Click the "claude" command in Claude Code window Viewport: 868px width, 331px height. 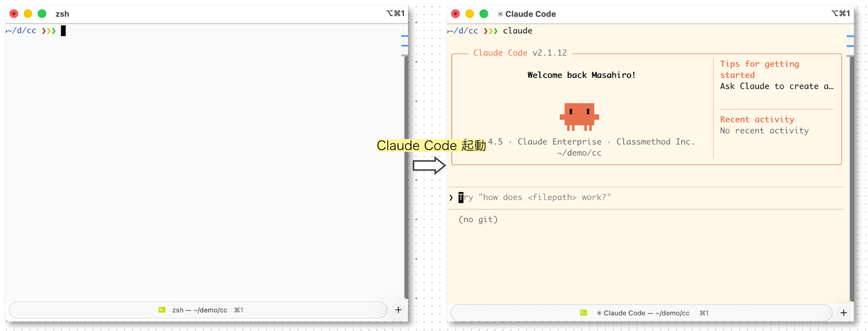517,31
